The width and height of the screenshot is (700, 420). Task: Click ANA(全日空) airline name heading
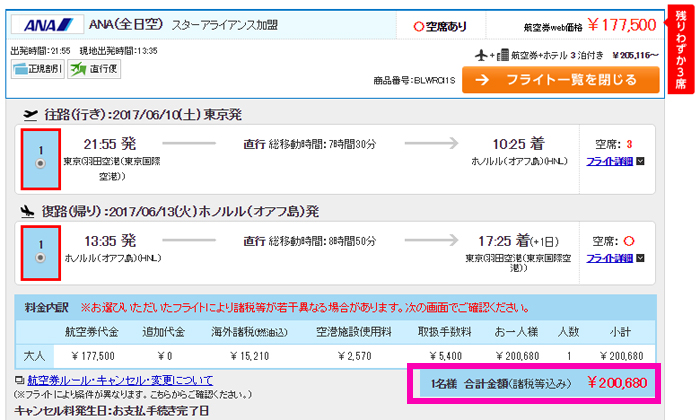(126, 24)
